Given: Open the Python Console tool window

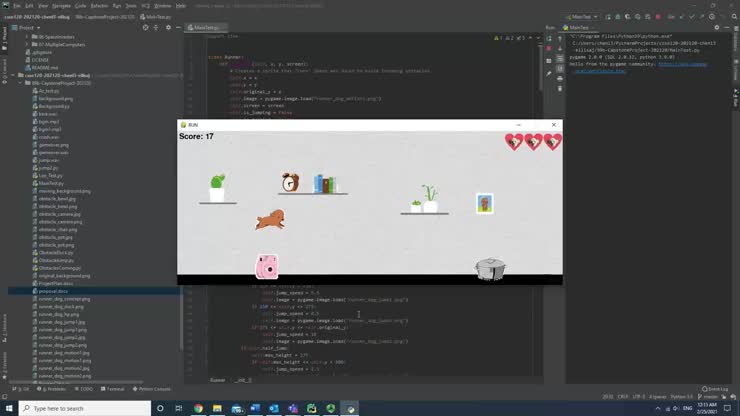Looking at the screenshot, I should [x=151, y=389].
